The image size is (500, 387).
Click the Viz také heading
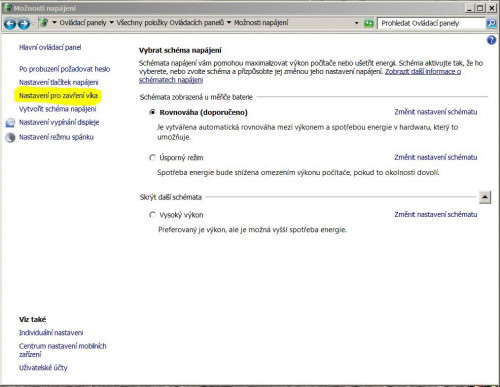click(x=32, y=319)
